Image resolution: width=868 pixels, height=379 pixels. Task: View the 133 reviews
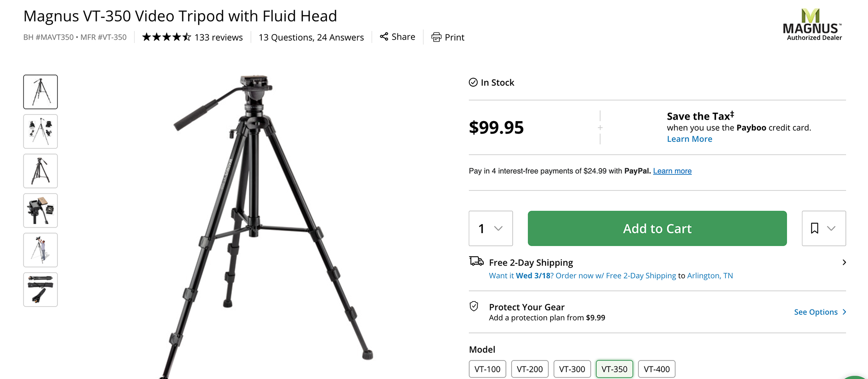pyautogui.click(x=219, y=37)
